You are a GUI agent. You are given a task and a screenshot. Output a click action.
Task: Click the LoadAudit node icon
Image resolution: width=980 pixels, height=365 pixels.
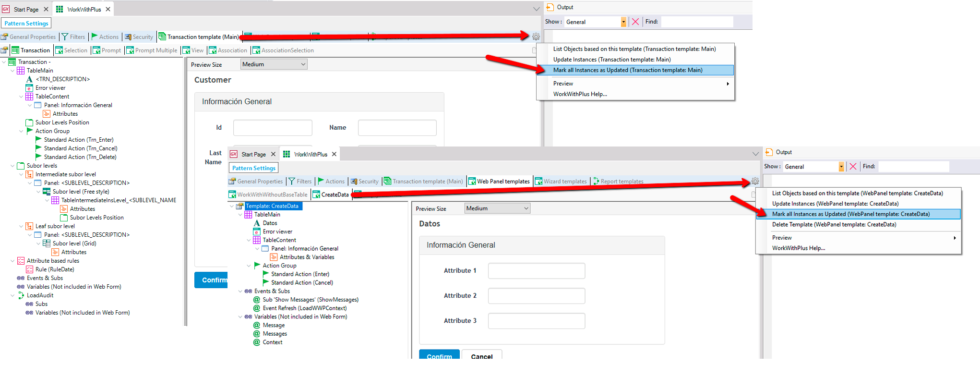coord(21,295)
